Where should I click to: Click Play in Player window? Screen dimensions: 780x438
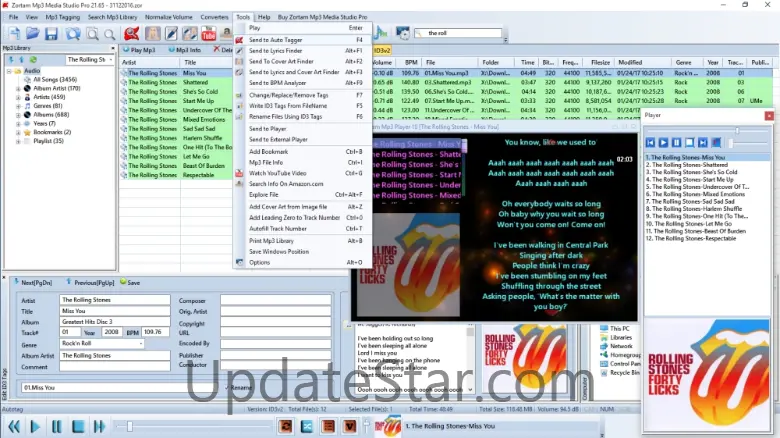tap(663, 143)
